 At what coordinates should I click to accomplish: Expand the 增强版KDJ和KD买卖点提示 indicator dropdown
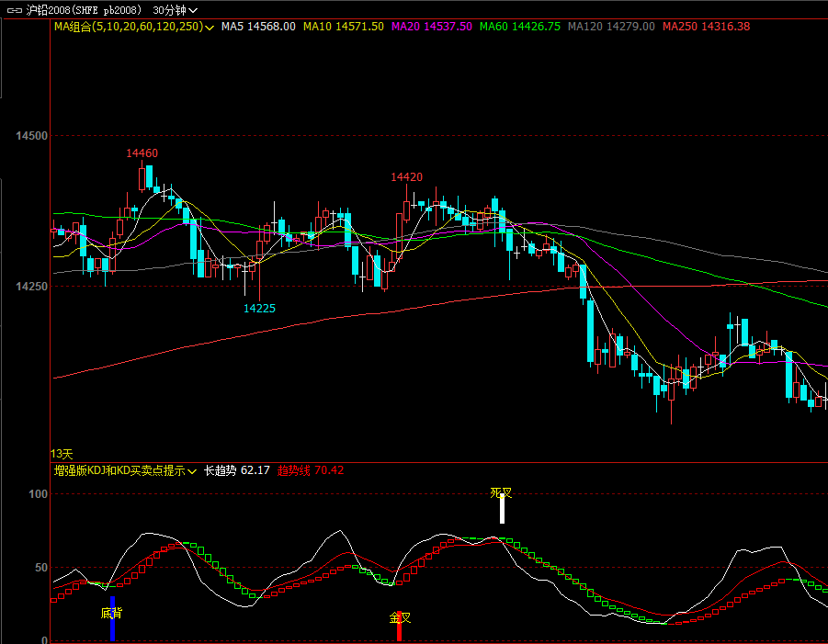tap(192, 471)
